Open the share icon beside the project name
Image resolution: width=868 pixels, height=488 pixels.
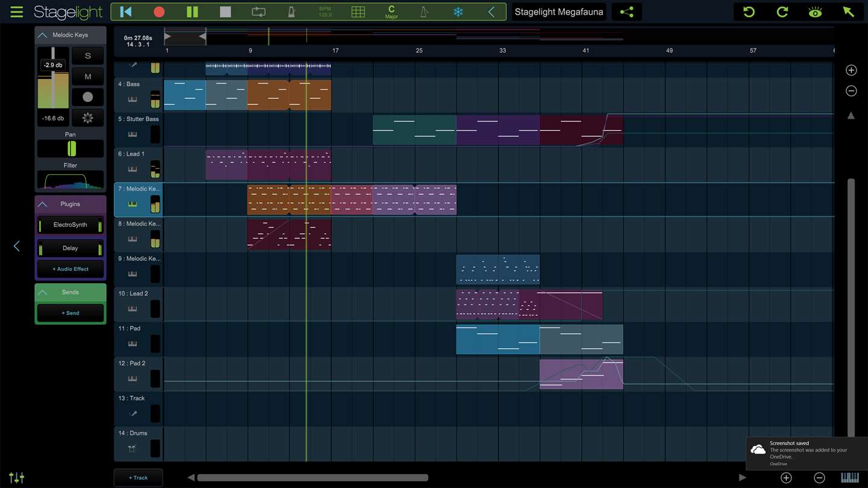click(627, 12)
